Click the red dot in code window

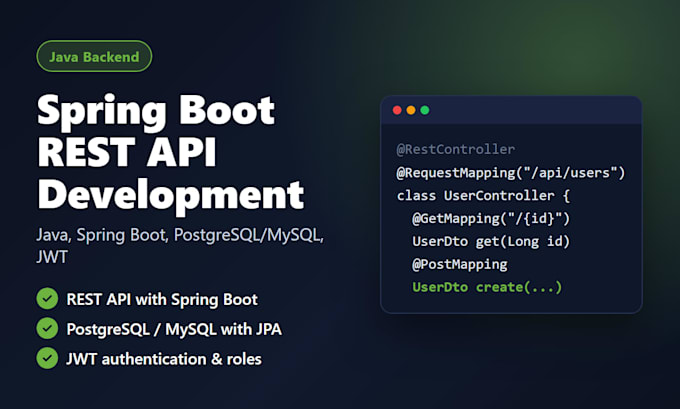click(x=397, y=110)
